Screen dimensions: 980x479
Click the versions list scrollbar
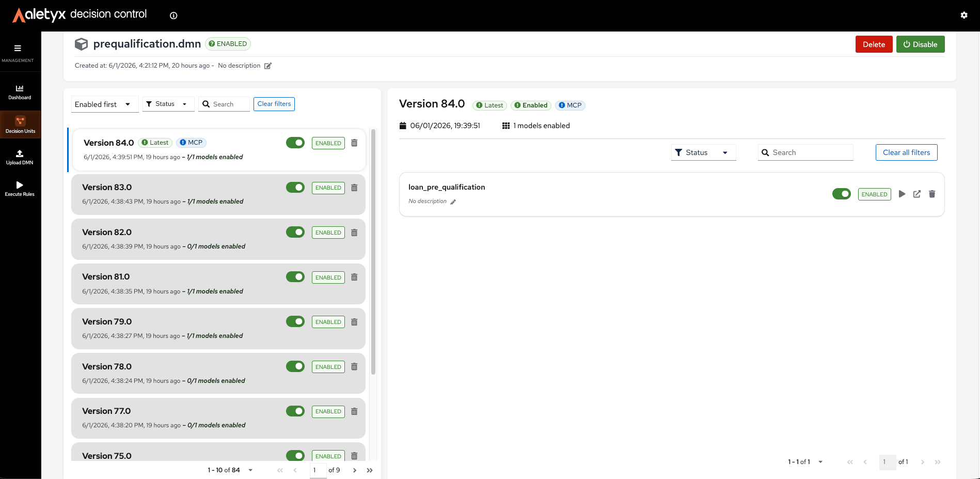[x=373, y=252]
